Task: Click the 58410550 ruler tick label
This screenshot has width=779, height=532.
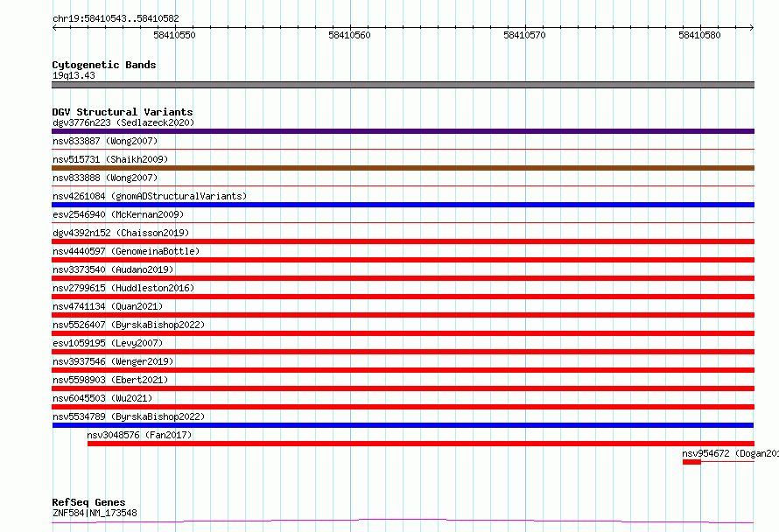Action: click(x=174, y=35)
